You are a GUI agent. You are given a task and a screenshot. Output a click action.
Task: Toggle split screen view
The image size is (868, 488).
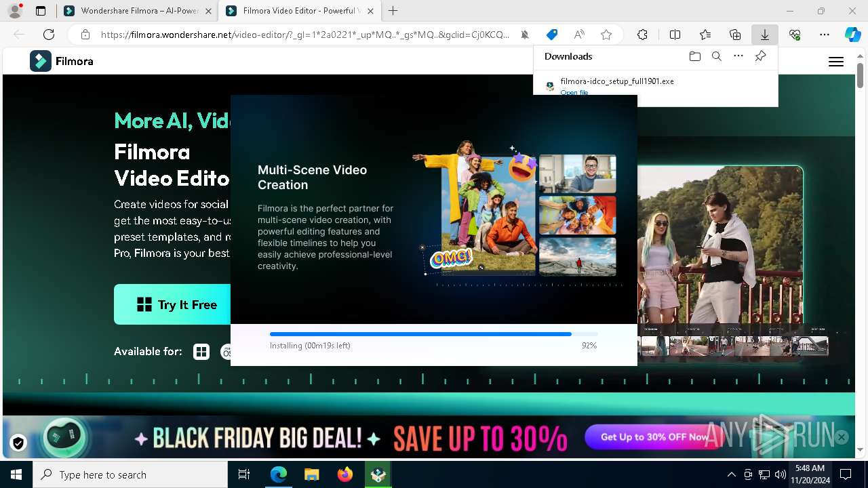(675, 35)
